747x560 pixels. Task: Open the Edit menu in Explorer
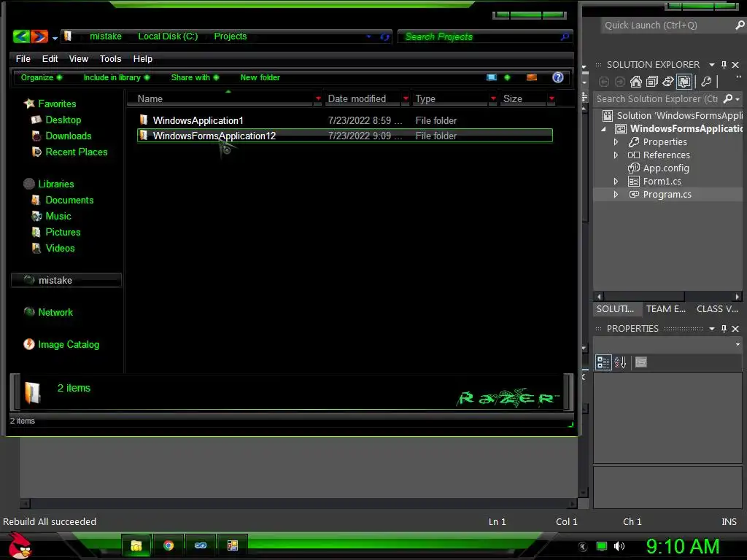point(50,59)
